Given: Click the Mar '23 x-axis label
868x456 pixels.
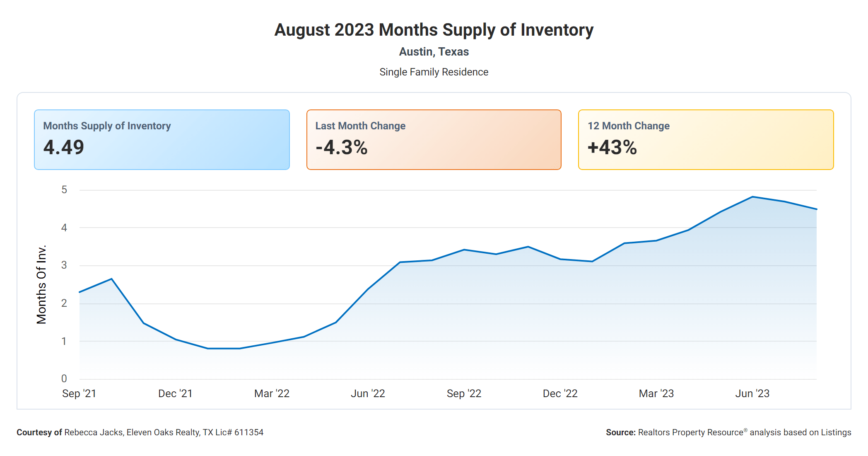Looking at the screenshot, I should 656,393.
